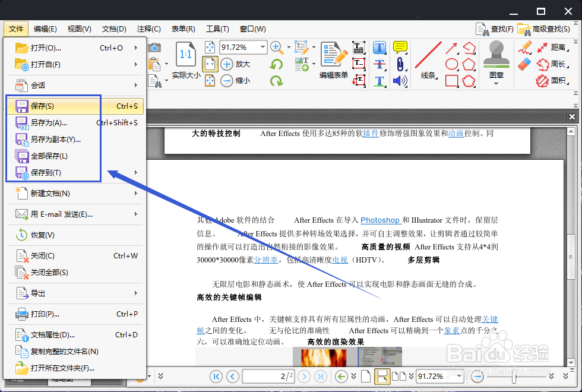Select the pencil drawing tool
This screenshot has height=392, width=582.
click(525, 48)
